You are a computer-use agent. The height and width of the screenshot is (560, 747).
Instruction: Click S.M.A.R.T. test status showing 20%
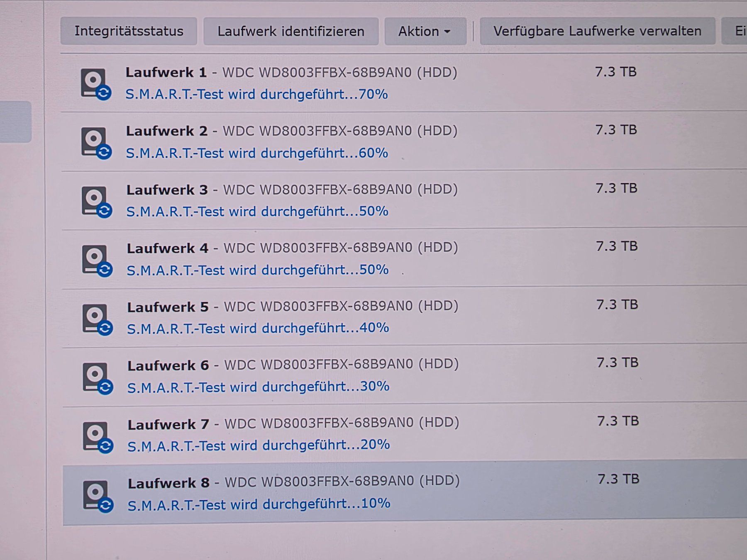point(259,446)
